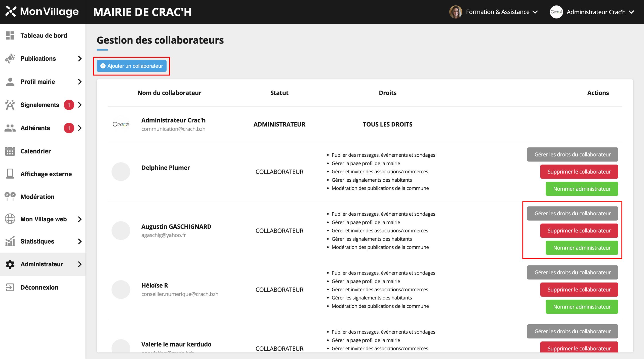Click the Déconnexion logout icon
The image size is (644, 359).
tap(10, 287)
